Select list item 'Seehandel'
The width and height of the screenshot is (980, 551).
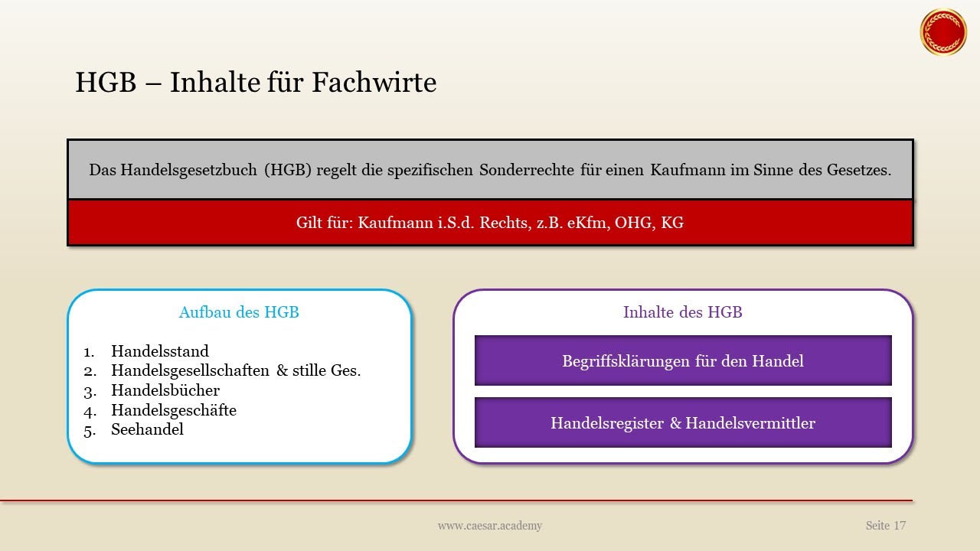(147, 429)
